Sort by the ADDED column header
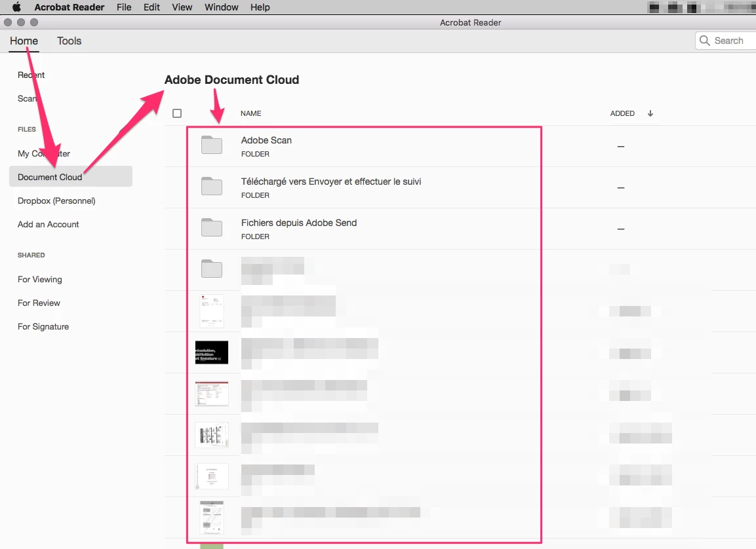 coord(622,113)
